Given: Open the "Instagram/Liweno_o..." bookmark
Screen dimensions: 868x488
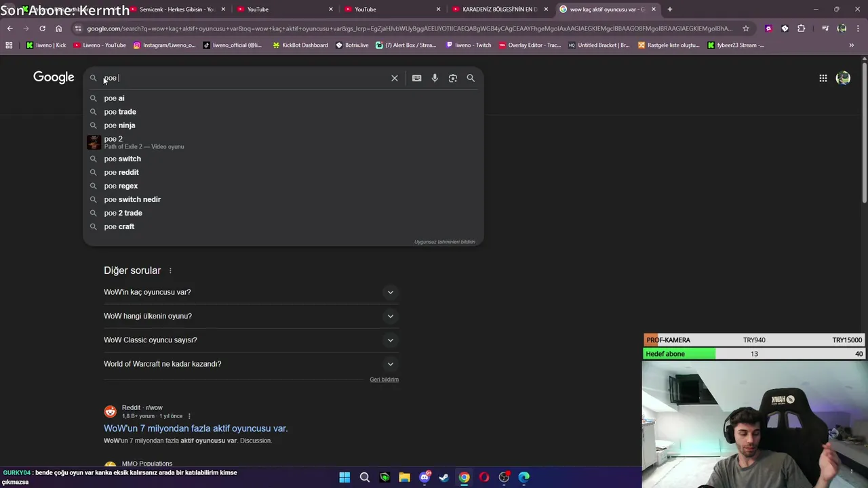Looking at the screenshot, I should 164,45.
